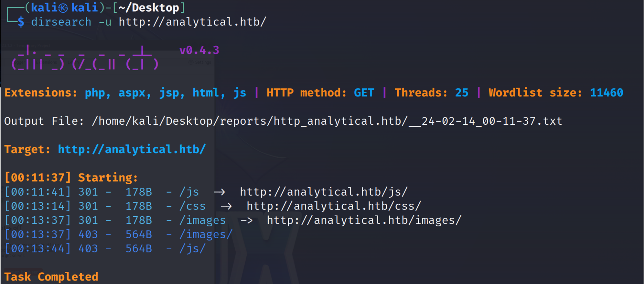The image size is (644, 284).
Task: Click the version label v0.4.3
Action: 199,50
